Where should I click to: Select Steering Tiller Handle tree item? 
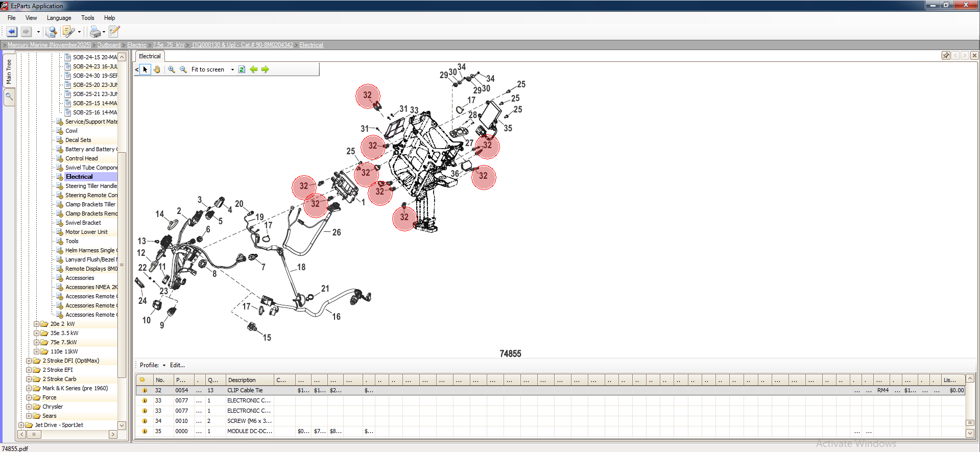coord(91,186)
